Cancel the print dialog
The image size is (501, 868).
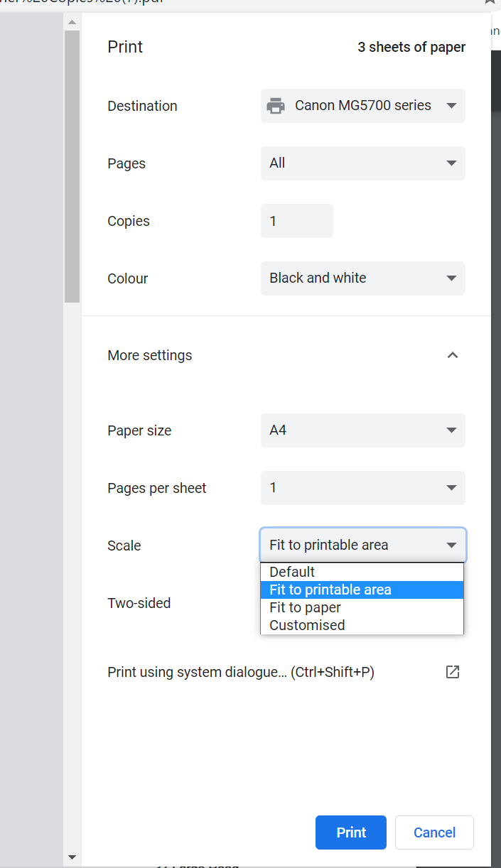(434, 832)
